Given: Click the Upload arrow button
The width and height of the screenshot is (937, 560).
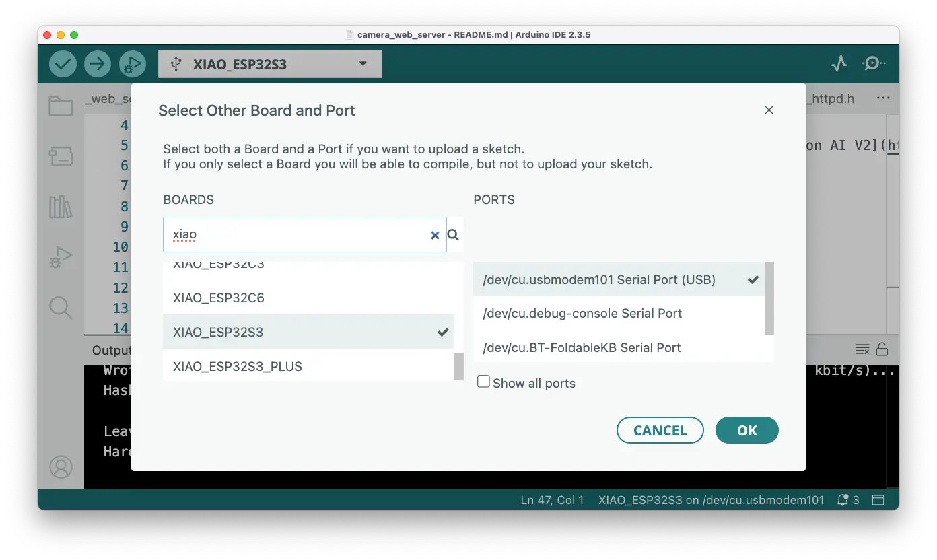Looking at the screenshot, I should [x=98, y=64].
